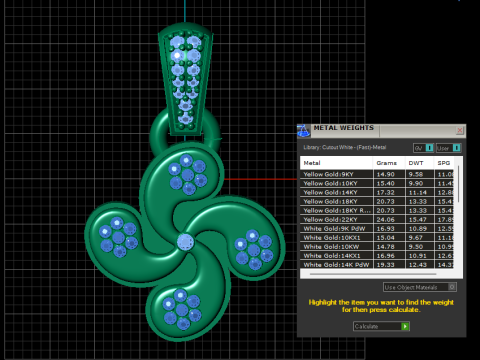Viewport: 480px width, 360px height.
Task: Select the Yellow Gold:14KY row
Action: click(377, 192)
